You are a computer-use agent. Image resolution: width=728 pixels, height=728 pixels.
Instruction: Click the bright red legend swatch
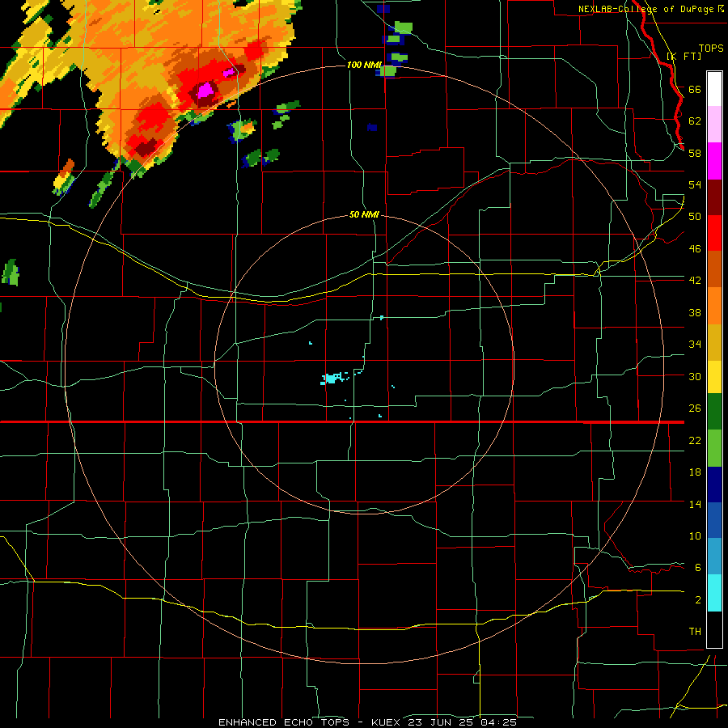point(714,233)
